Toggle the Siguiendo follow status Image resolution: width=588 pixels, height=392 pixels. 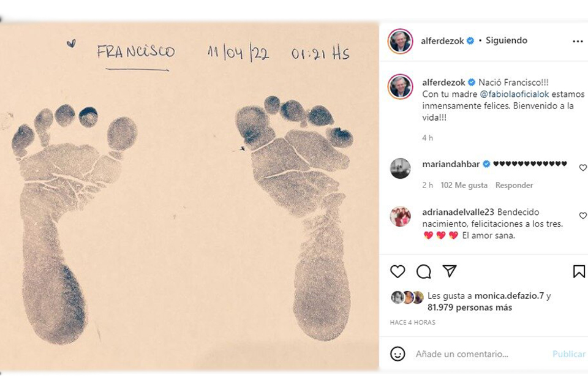tap(507, 40)
